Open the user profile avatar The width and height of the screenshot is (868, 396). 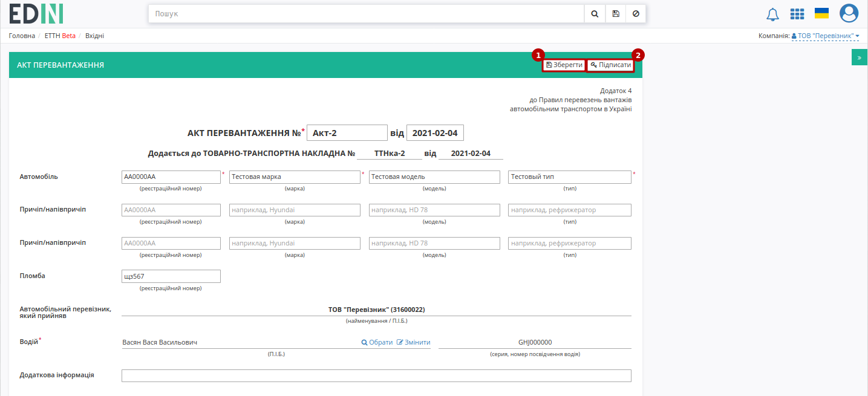click(x=849, y=13)
